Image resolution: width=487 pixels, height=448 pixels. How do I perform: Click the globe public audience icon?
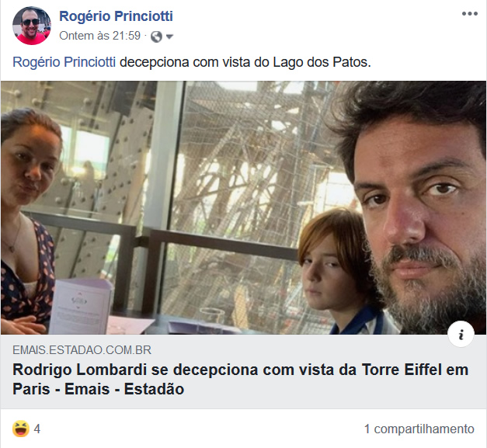156,36
